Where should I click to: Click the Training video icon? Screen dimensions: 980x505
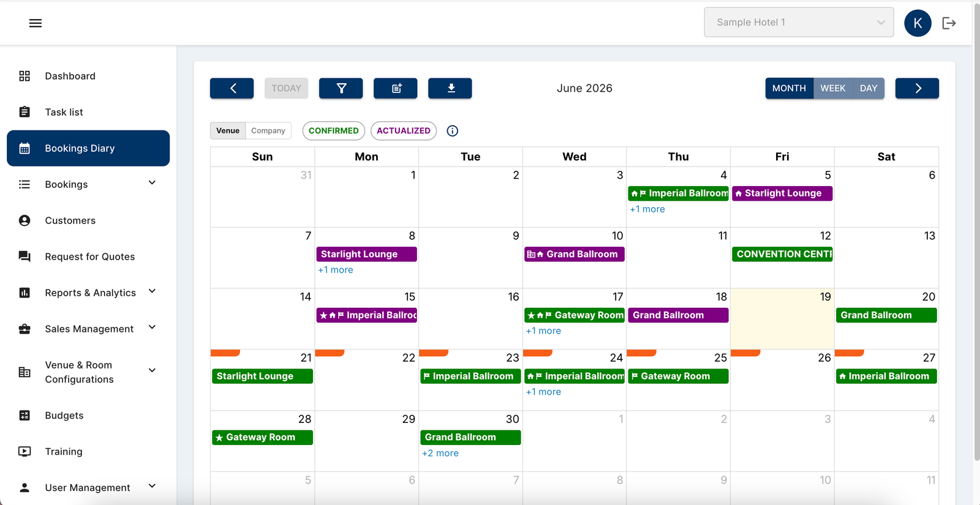coord(24,452)
